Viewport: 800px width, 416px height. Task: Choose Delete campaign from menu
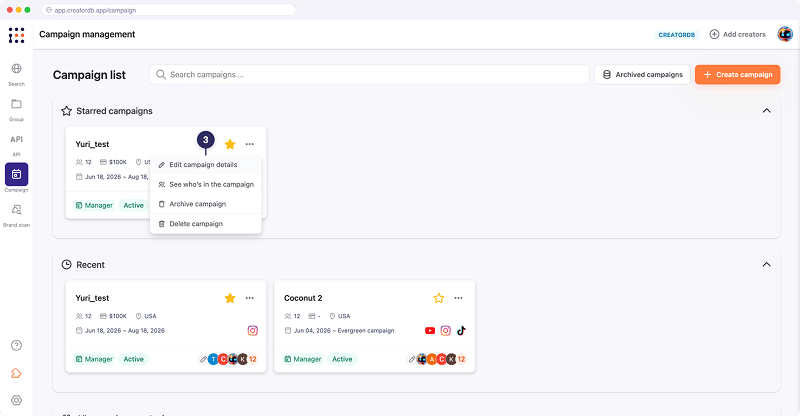tap(206, 224)
